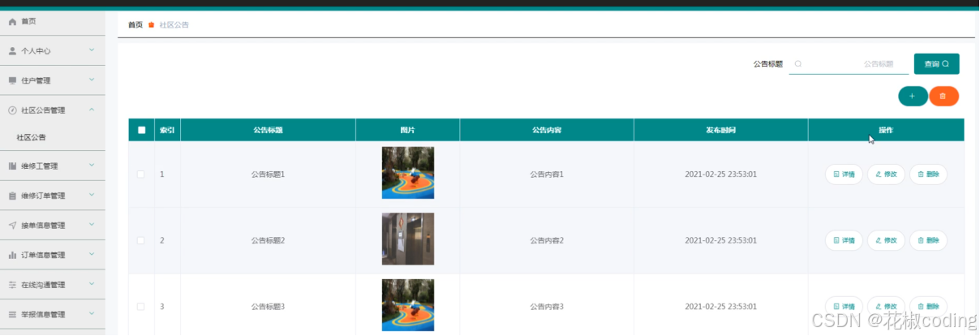Open the 个人中心 sidebar menu
Image resolution: width=980 pixels, height=336 pixels.
pos(53,51)
